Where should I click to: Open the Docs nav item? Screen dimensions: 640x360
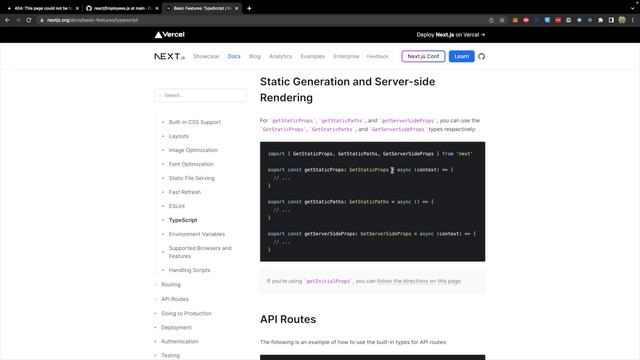(x=234, y=56)
